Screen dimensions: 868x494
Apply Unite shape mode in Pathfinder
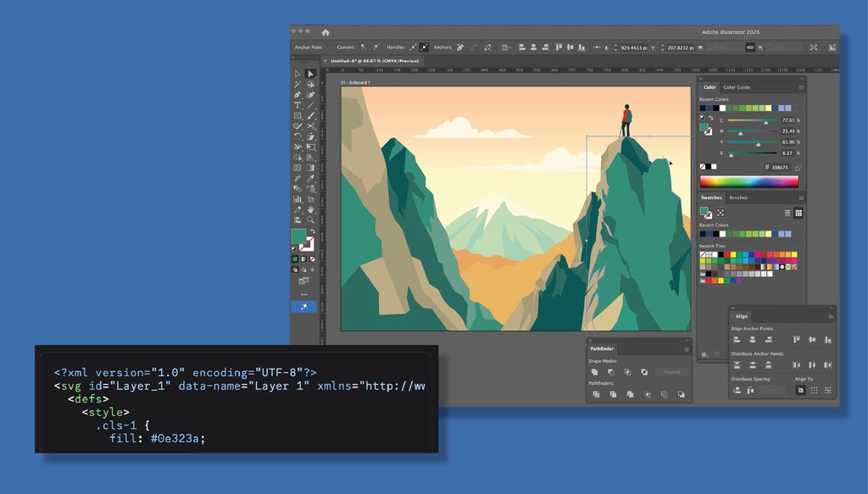pos(595,372)
